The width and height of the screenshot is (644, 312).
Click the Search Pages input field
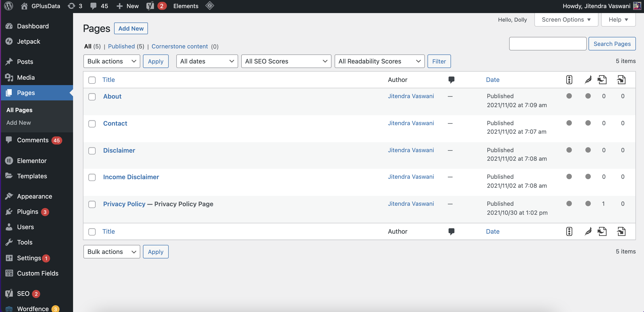pos(548,43)
